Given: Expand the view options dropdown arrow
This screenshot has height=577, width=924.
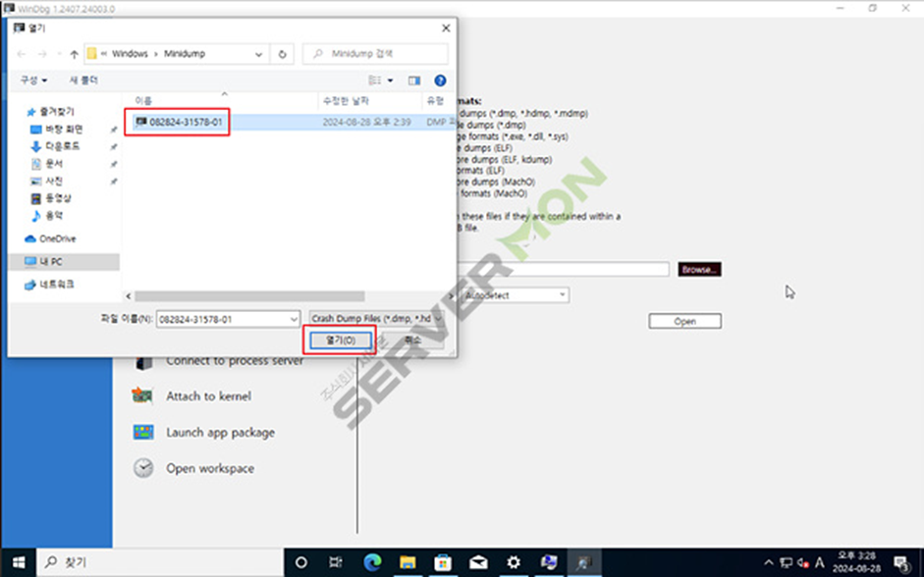Looking at the screenshot, I should click(390, 80).
